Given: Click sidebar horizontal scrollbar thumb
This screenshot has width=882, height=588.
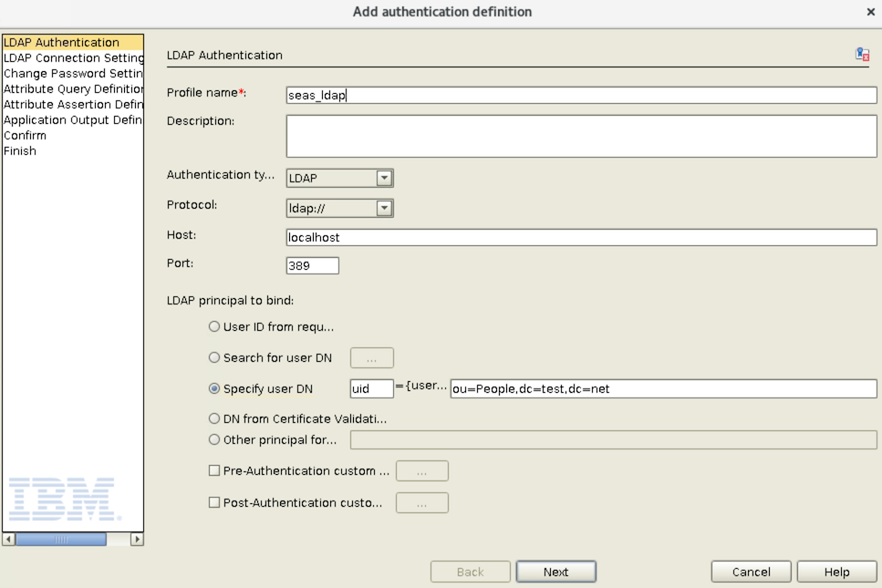Looking at the screenshot, I should pos(61,540).
